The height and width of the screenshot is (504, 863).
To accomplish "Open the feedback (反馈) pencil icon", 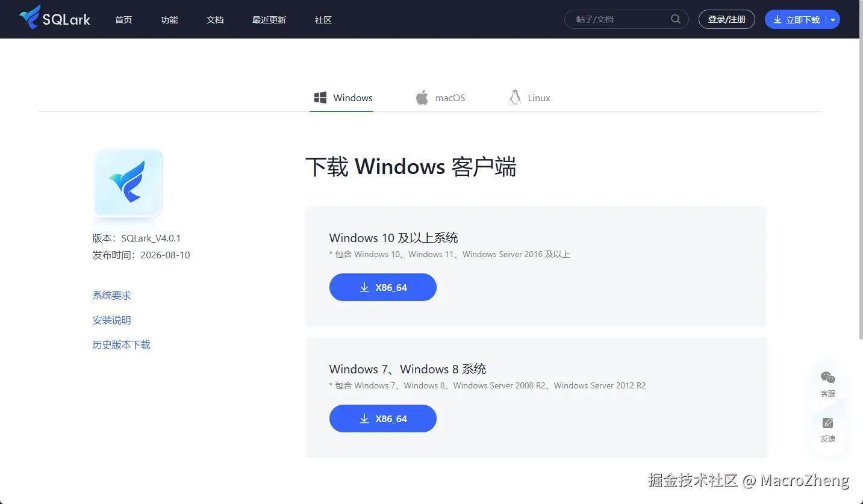I will click(x=828, y=423).
